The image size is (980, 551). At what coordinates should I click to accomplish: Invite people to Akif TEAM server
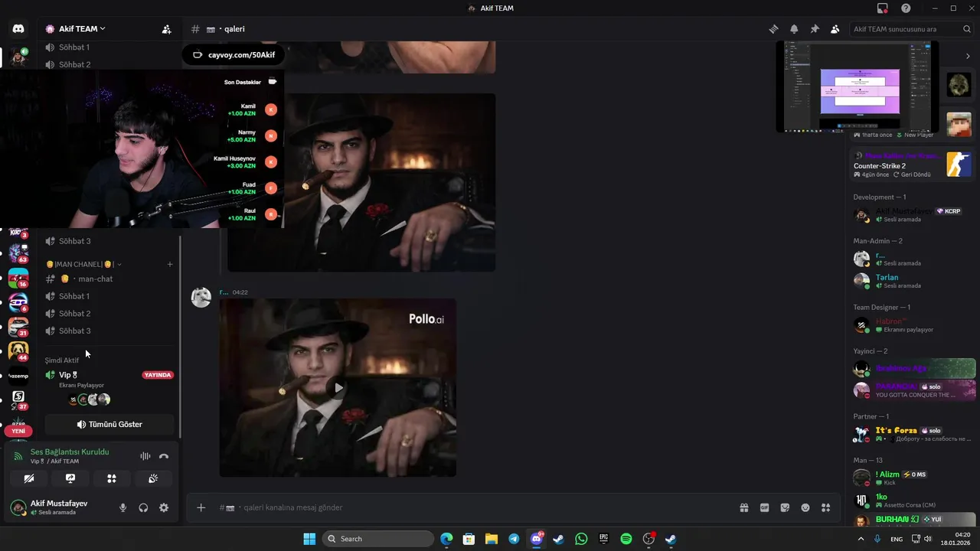click(x=166, y=29)
